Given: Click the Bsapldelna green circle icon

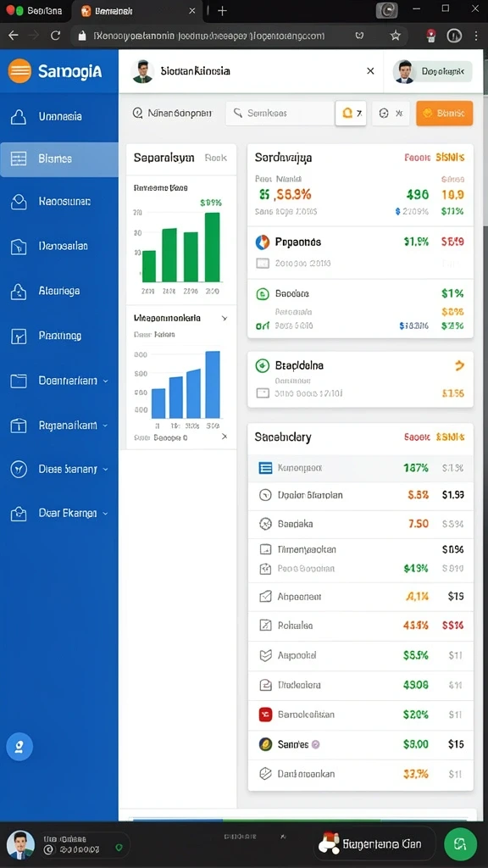Looking at the screenshot, I should coord(263,365).
